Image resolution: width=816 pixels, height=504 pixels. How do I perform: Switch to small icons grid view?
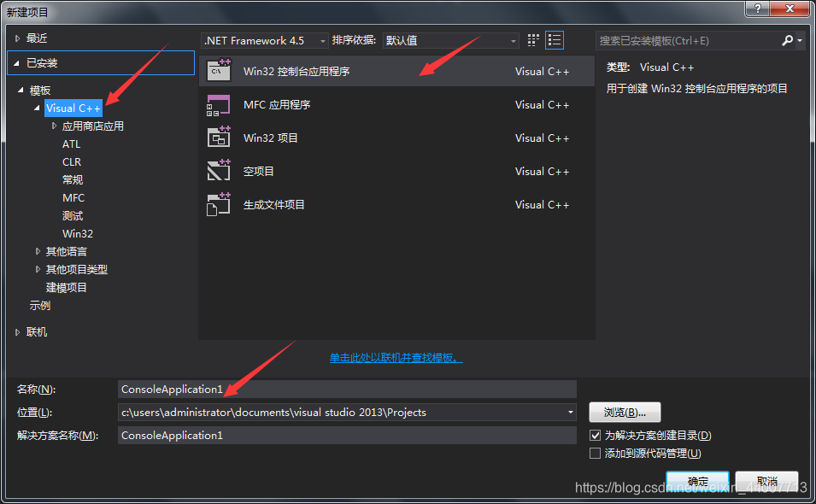[533, 40]
